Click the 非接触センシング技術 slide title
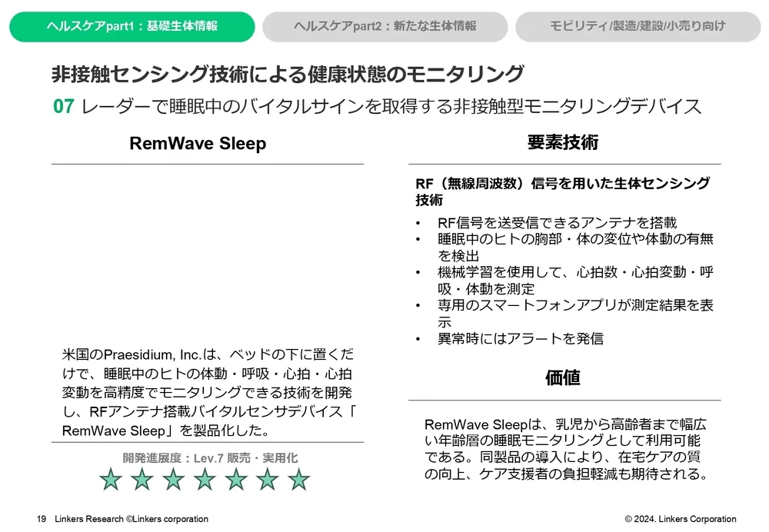Viewport: 769px width, 532px height. [x=288, y=75]
